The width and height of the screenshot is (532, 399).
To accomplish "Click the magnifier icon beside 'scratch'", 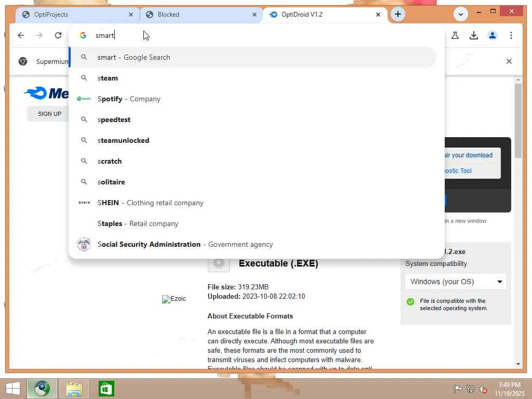I will pos(84,161).
